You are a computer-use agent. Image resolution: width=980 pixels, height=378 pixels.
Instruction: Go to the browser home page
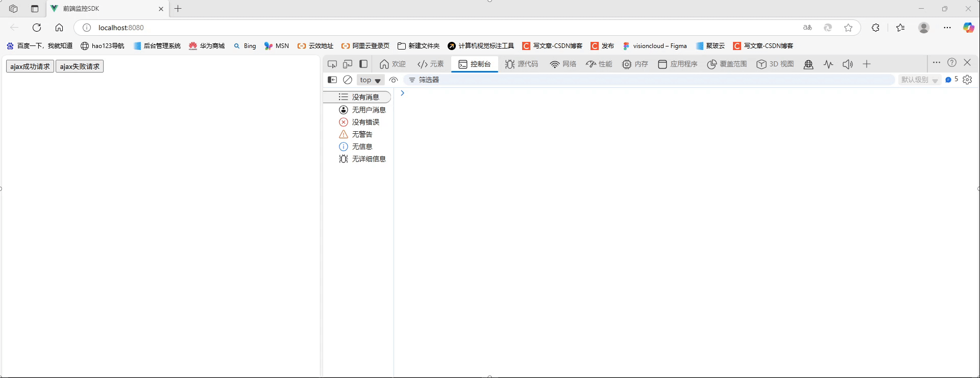click(x=59, y=28)
